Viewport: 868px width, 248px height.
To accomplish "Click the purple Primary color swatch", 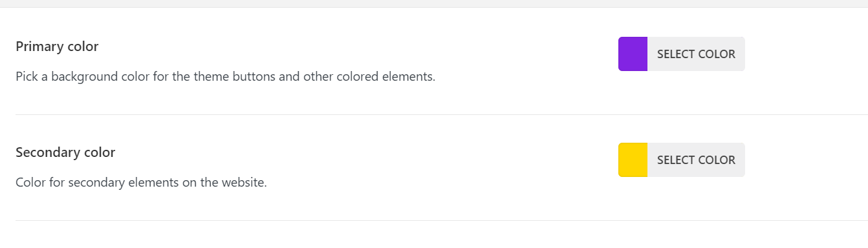I will (633, 54).
